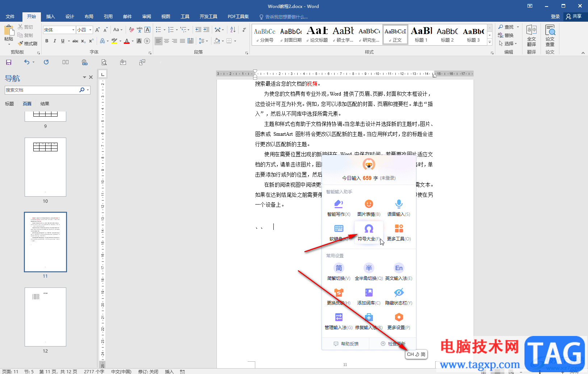
Task: Click the Redo icon in quick access toolbar
Action: tap(46, 62)
